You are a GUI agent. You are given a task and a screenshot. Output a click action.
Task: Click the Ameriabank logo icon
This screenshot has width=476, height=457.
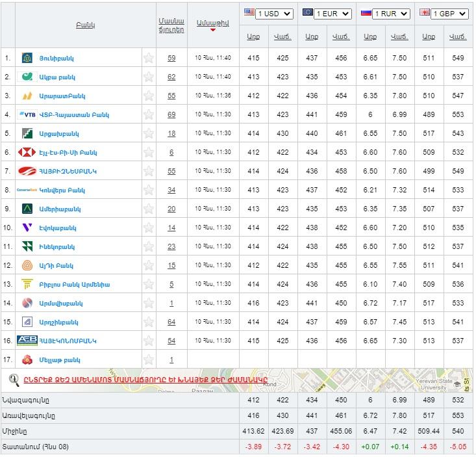(x=27, y=209)
